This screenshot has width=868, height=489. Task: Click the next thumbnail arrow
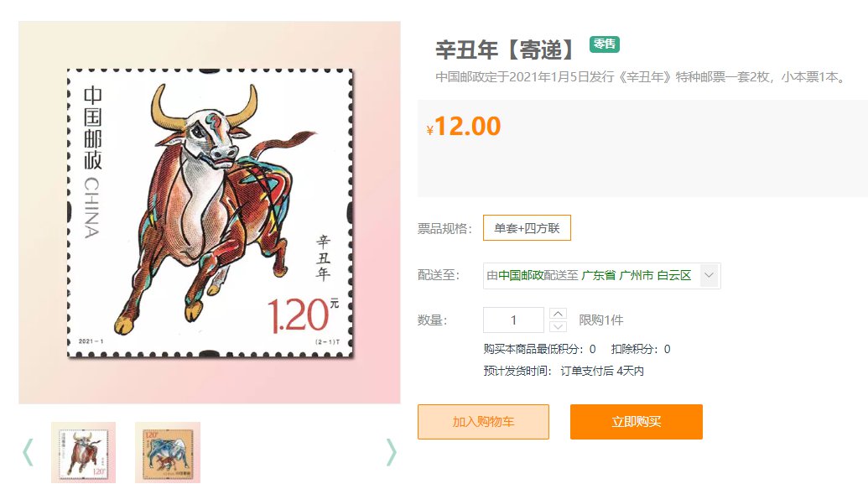click(391, 452)
